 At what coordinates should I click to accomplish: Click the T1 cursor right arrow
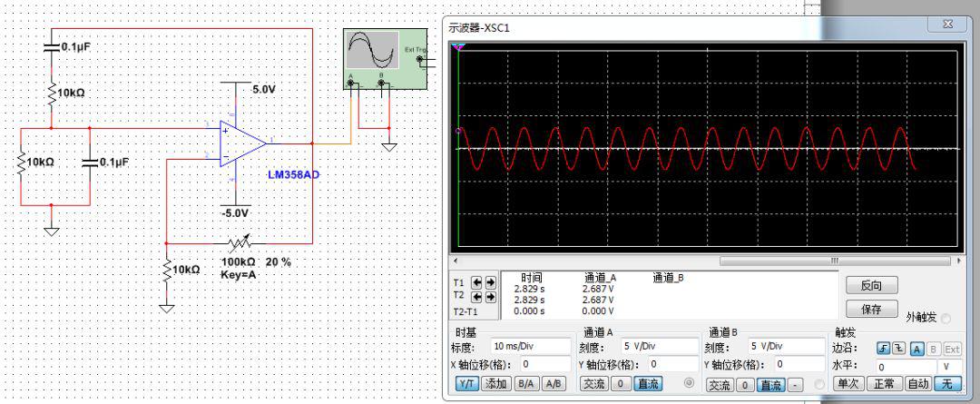(491, 282)
